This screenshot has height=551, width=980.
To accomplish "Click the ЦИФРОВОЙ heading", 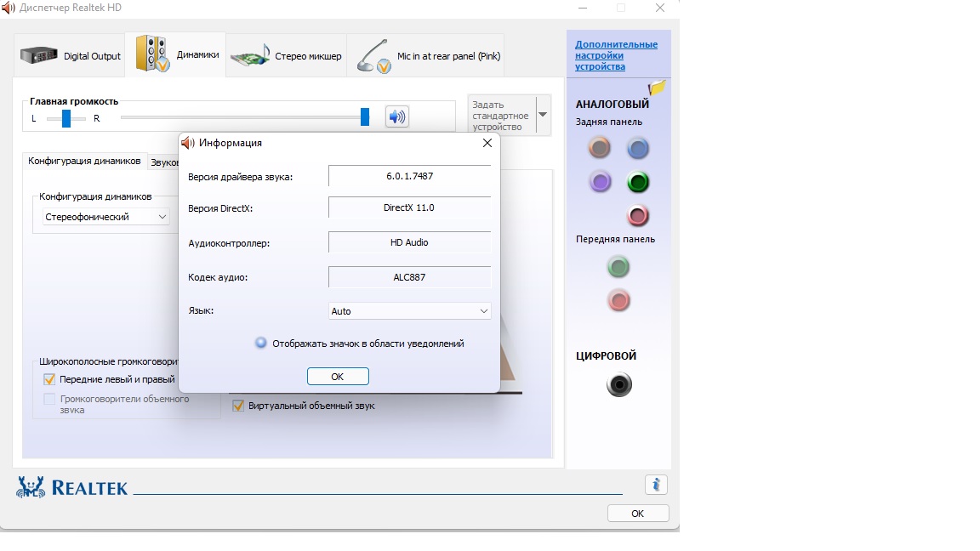I will (x=606, y=356).
